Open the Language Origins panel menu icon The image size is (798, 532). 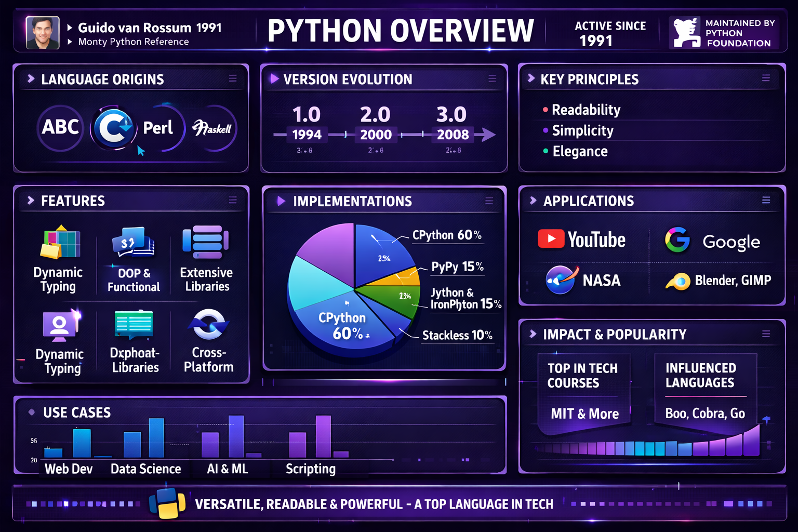coord(233,78)
